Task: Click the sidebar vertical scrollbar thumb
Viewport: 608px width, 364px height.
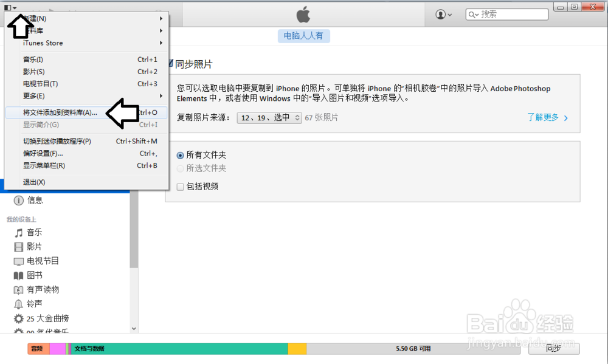Action: point(134,230)
